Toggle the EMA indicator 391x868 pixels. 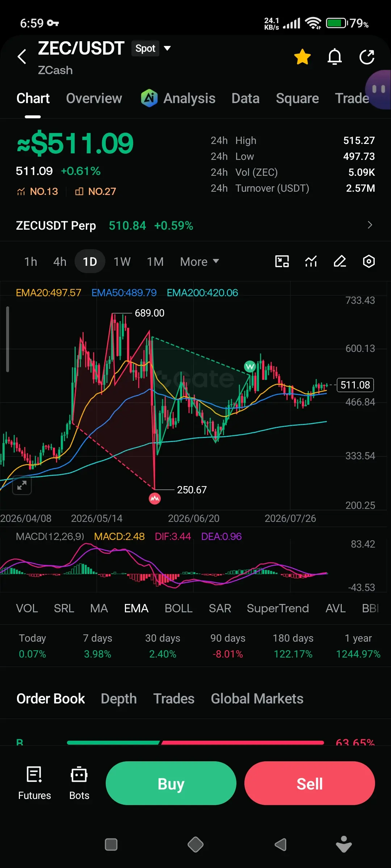(136, 608)
